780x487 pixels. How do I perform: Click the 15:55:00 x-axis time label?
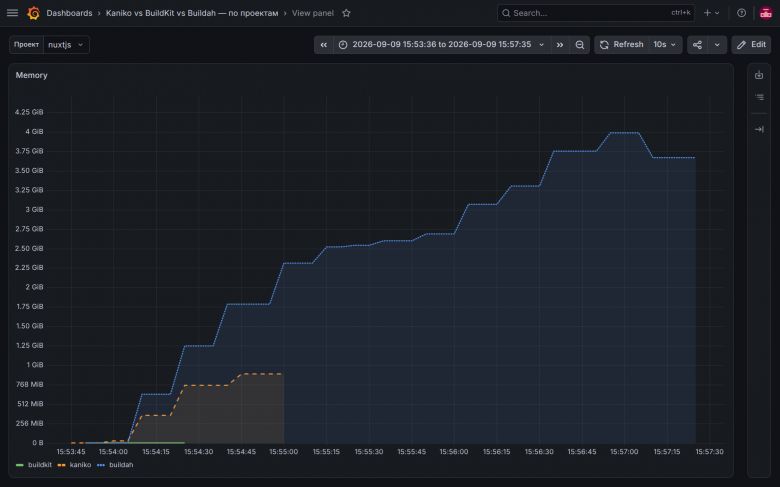(284, 452)
